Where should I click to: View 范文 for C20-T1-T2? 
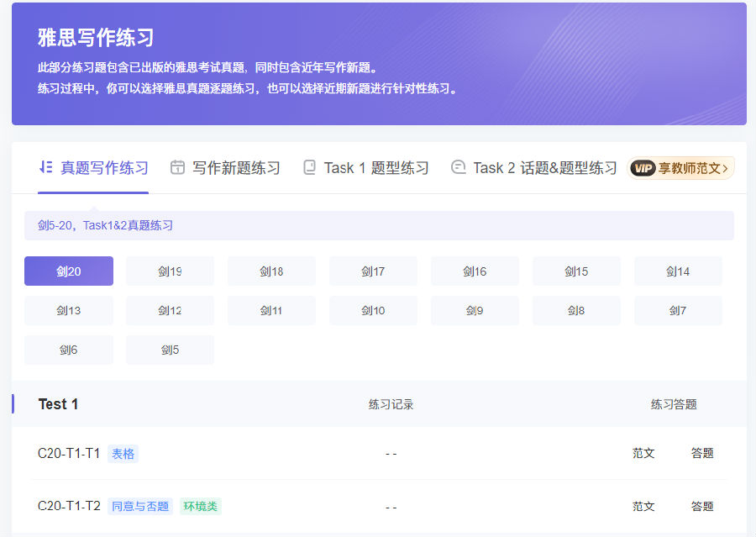point(643,506)
